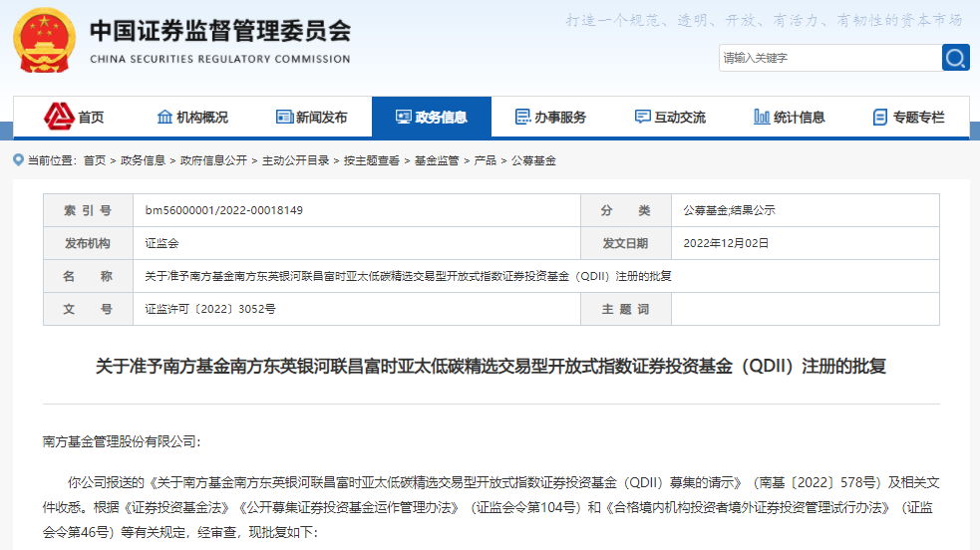Screen dimensions: 980x550
Task: Go to 主动公开目录 in the breadcrumb
Action: [296, 160]
